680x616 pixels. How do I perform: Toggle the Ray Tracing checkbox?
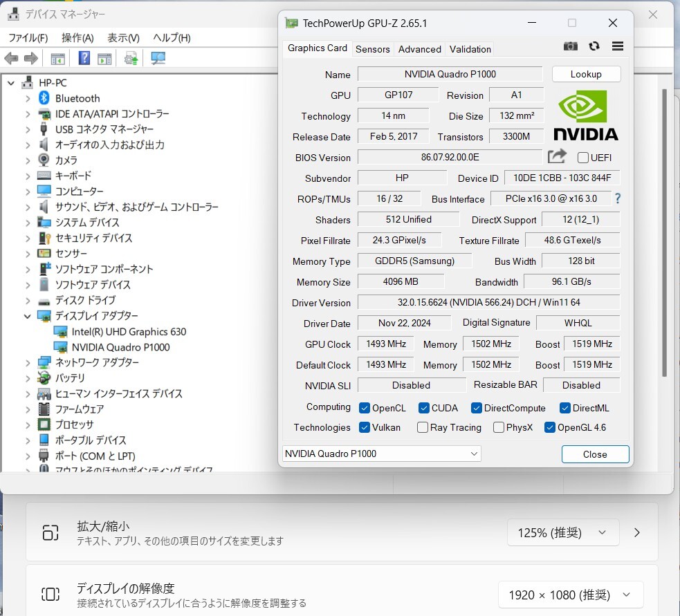(x=423, y=427)
